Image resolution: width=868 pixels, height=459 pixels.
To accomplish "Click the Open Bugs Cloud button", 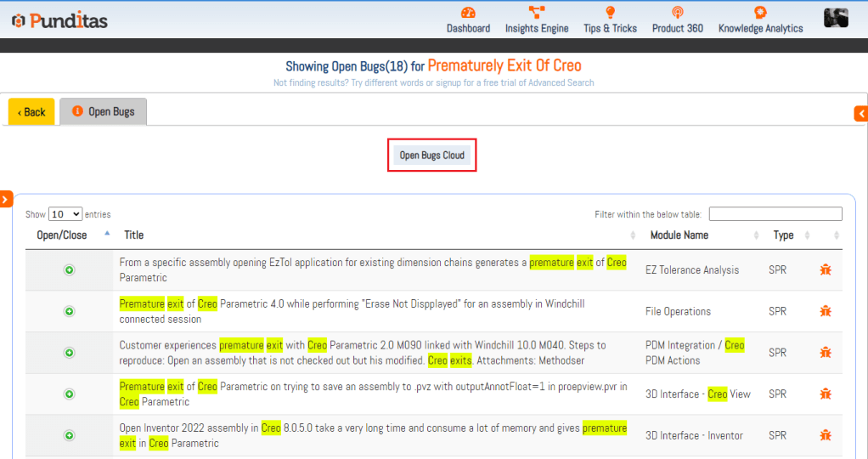I will (431, 156).
